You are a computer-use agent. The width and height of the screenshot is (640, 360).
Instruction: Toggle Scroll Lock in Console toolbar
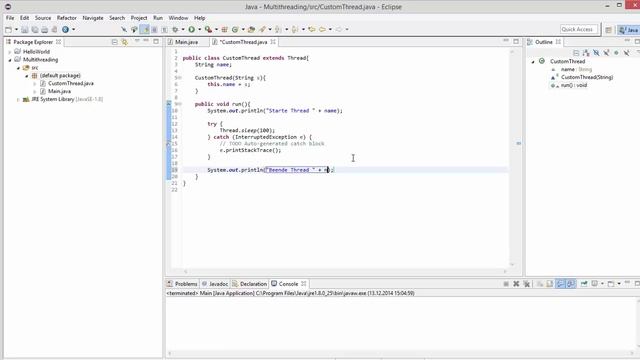pos(550,284)
